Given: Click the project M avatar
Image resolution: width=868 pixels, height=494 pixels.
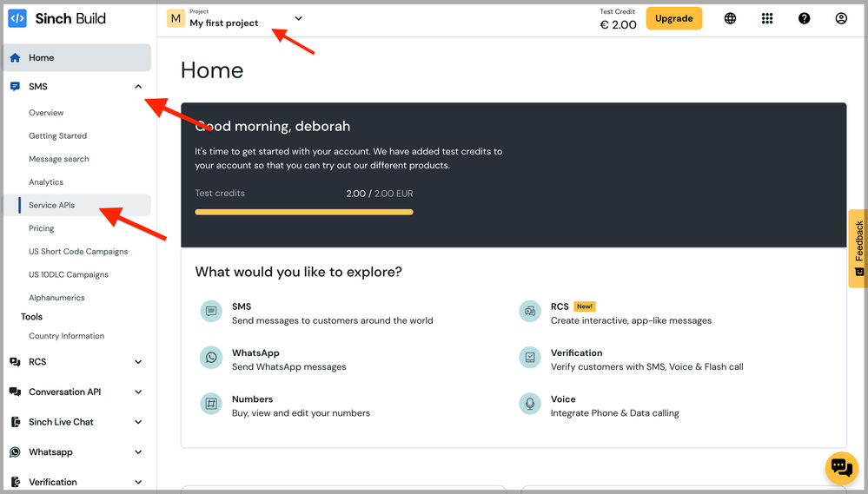Looking at the screenshot, I should (176, 18).
